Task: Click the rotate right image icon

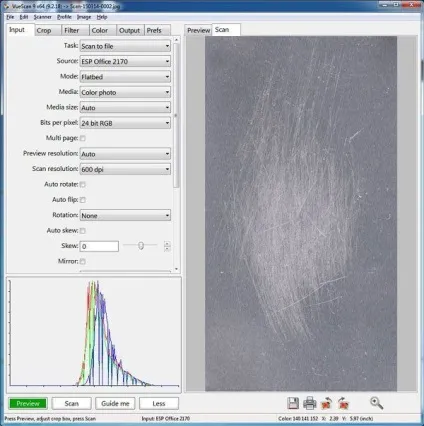Action: [x=343, y=403]
